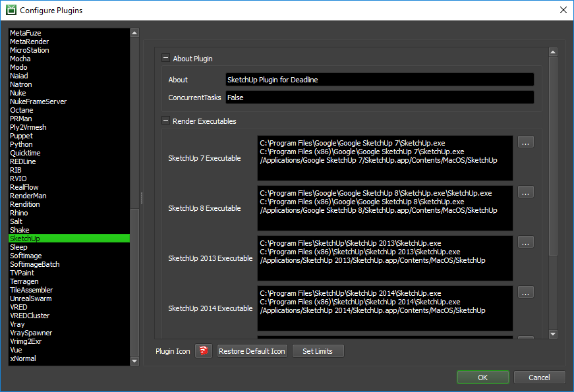
Task: Select RVIO plugin
Action: (69, 179)
